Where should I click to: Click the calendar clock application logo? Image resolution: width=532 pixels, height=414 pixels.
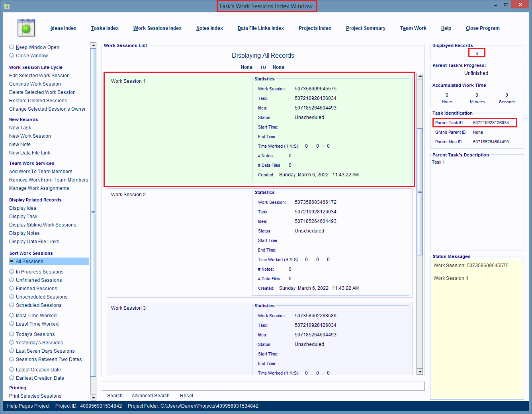26,28
